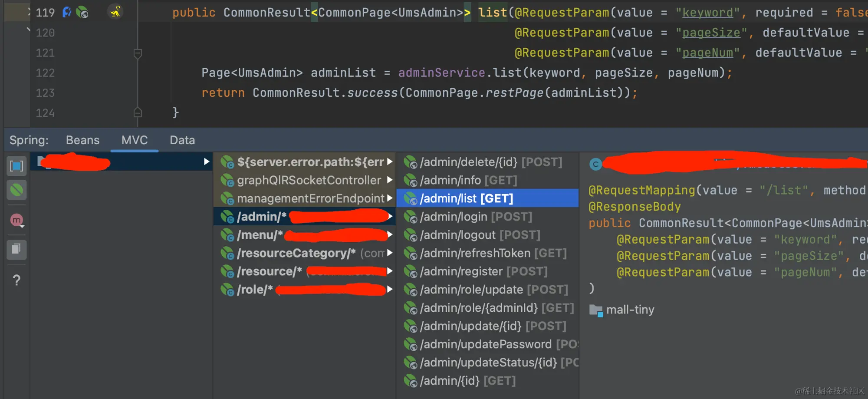Expand arrow next to ${server.error.path} row
Screen dimensions: 868x399
point(390,162)
